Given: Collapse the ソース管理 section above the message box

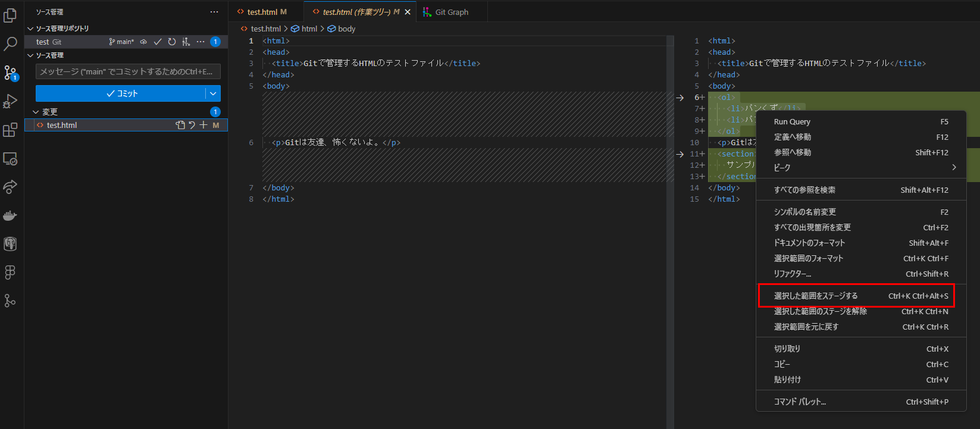Looking at the screenshot, I should click(30, 55).
